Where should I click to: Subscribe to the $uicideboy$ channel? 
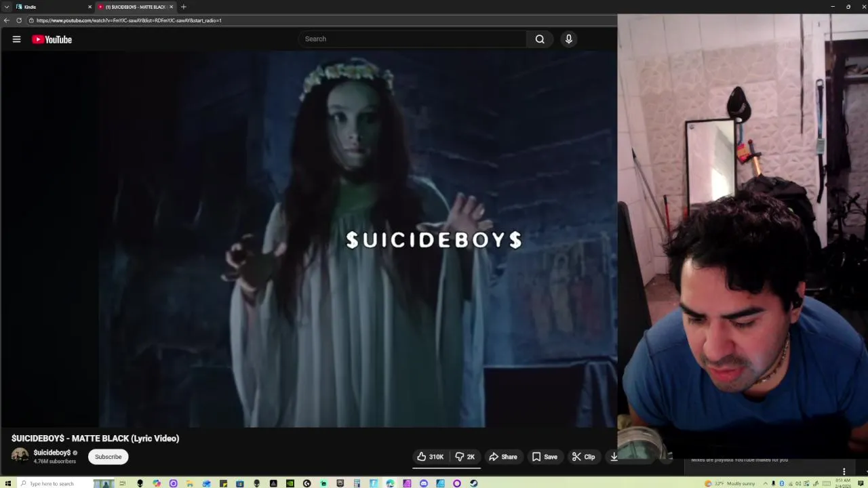(x=108, y=457)
